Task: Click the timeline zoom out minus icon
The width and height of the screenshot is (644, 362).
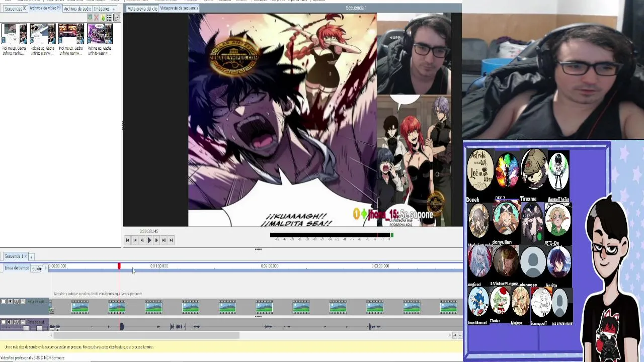Action: 460,335
